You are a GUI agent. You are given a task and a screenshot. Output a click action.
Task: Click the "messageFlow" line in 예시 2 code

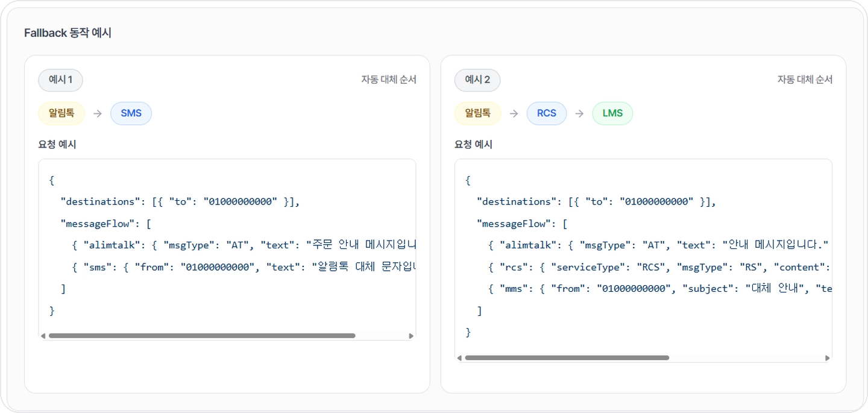click(x=522, y=224)
